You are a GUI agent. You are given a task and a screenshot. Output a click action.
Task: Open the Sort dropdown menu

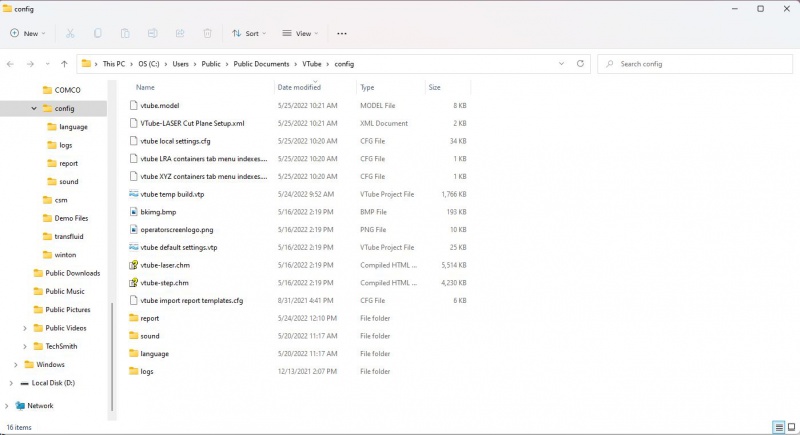tap(249, 34)
